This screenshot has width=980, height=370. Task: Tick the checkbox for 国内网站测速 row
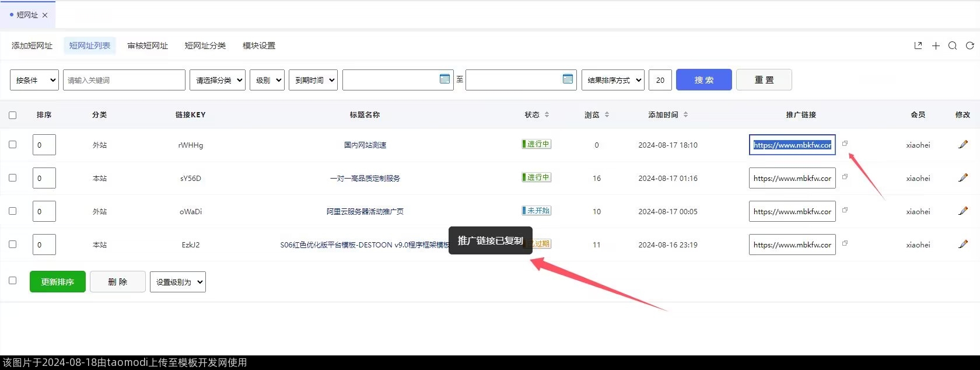point(13,144)
